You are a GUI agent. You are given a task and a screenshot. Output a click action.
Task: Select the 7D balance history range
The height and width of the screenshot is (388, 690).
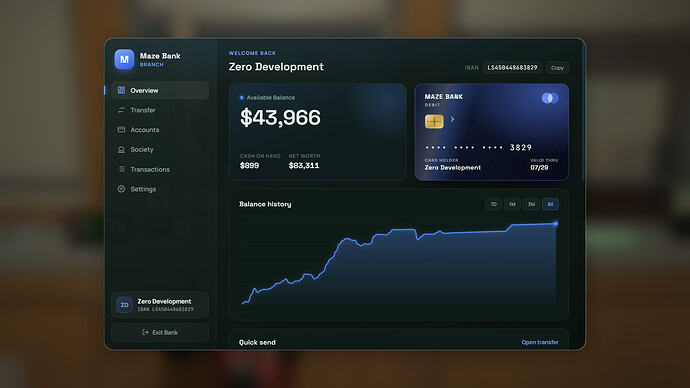(x=493, y=204)
